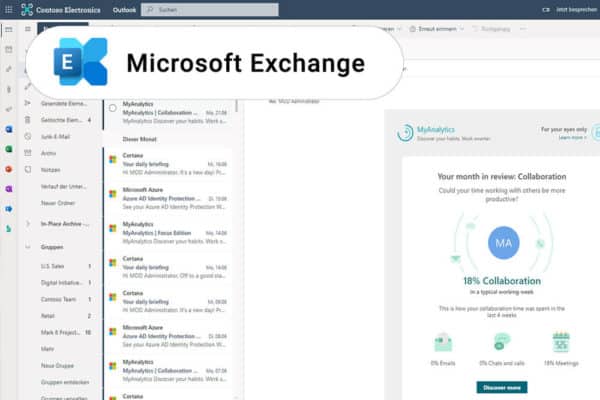Click the Meetings calendar icon
Viewport: 600px width, 400px height.
tap(561, 342)
